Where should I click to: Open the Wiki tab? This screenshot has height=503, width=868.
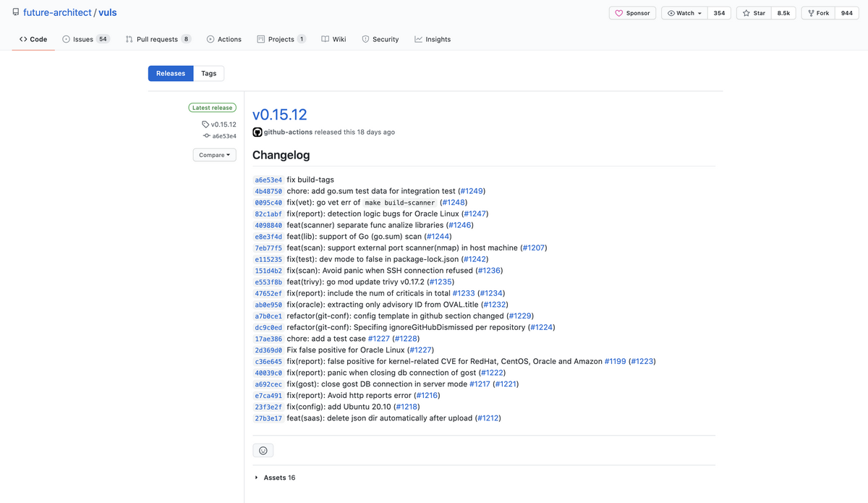(333, 39)
